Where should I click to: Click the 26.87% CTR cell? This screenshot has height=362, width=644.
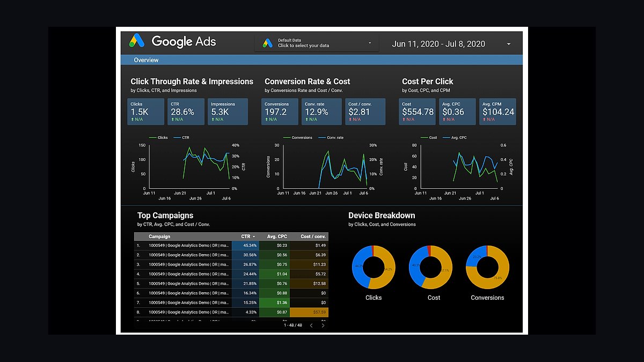[245, 264]
